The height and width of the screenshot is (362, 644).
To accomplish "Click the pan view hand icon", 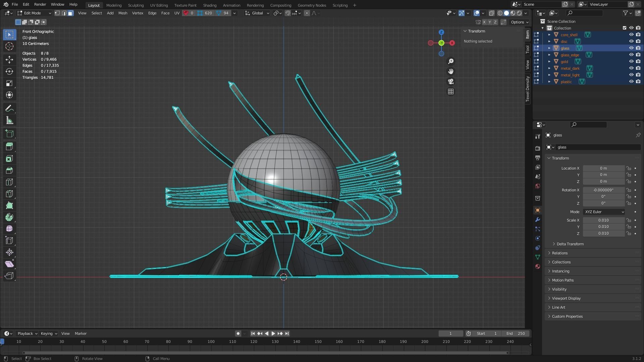I will [451, 71].
